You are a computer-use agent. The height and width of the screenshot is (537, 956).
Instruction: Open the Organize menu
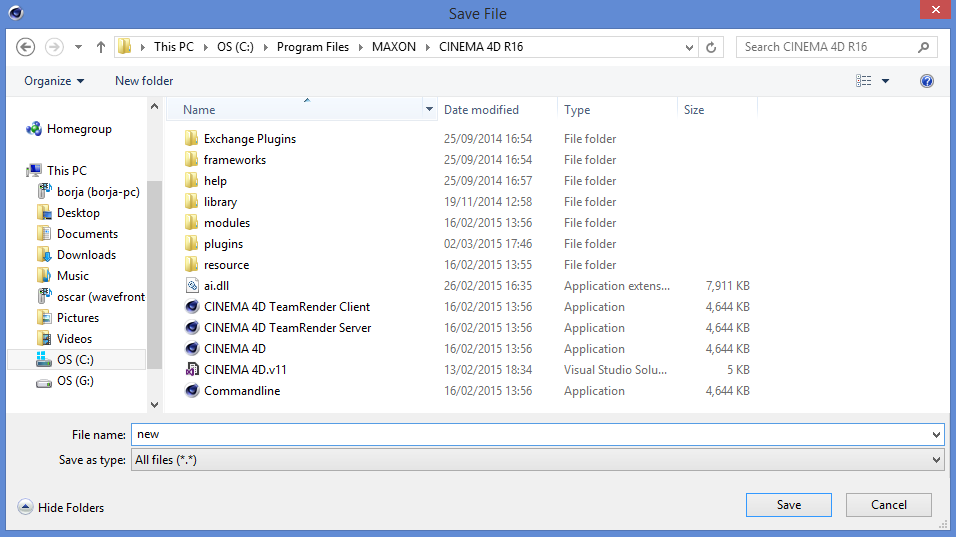[x=54, y=81]
